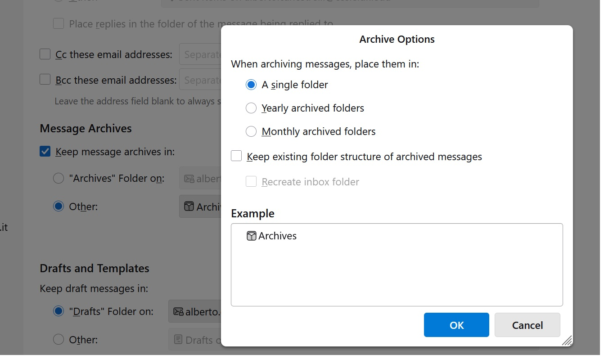Toggle Bcc these email addresses checkbox

[x=45, y=80]
